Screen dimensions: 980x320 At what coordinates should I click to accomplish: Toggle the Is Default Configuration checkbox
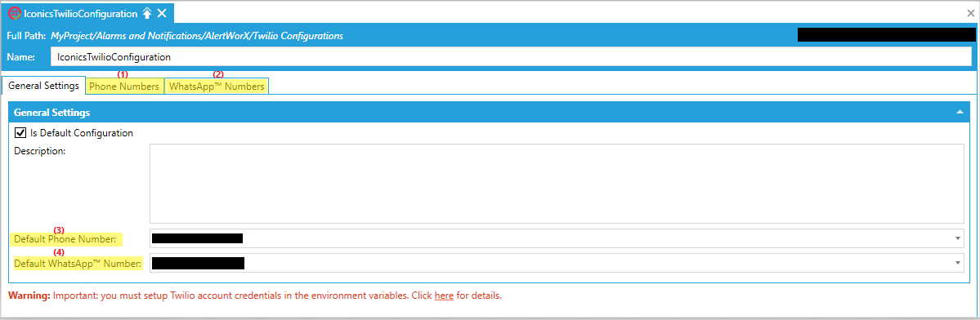click(x=20, y=132)
